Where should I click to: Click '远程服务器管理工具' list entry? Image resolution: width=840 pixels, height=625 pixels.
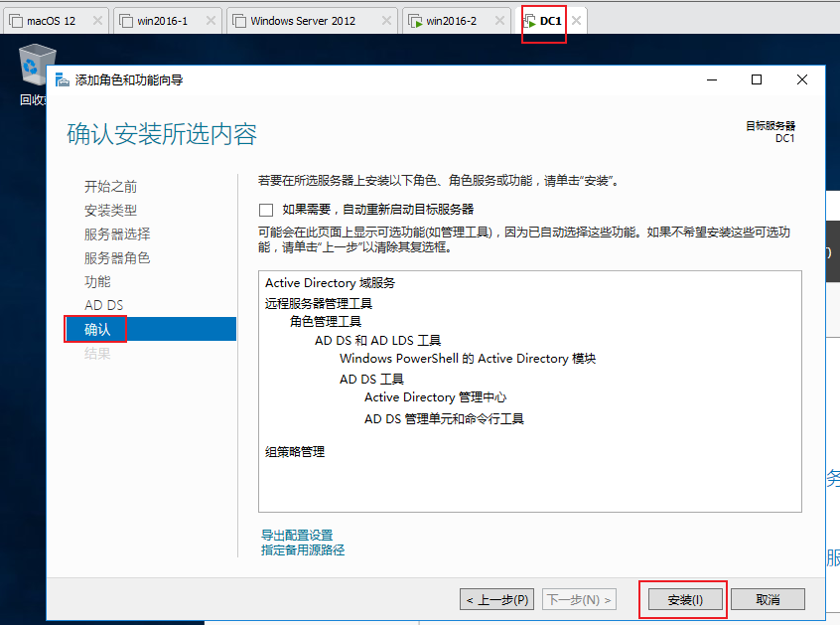[318, 303]
